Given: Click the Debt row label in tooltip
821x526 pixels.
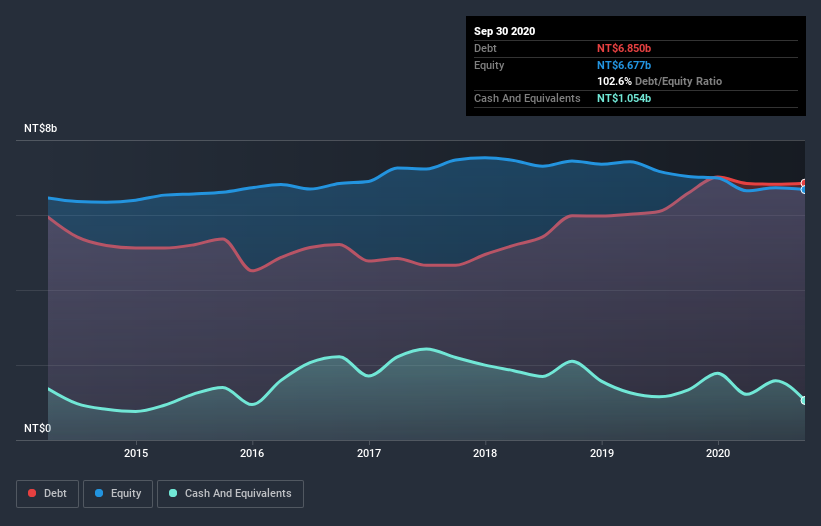Looking at the screenshot, I should click(485, 48).
